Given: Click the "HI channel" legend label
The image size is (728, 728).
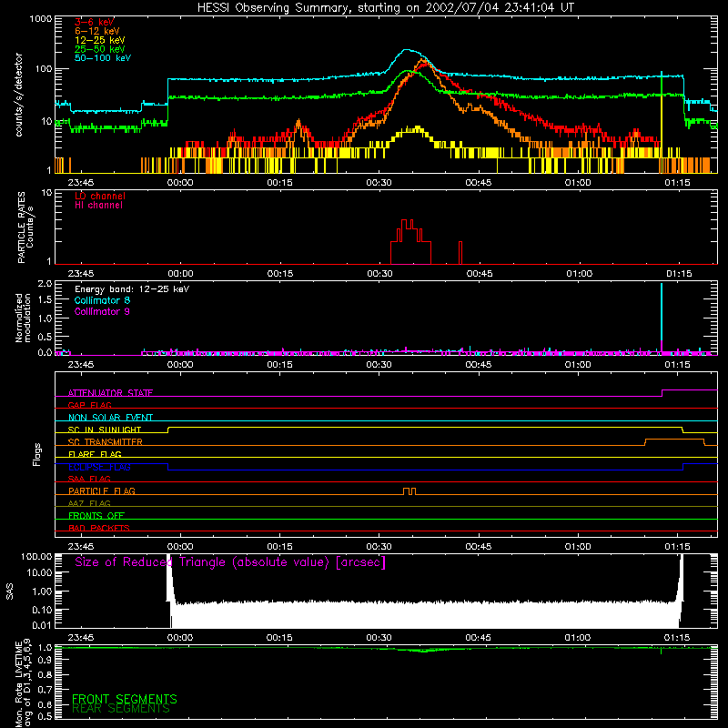Looking at the screenshot, I should [98, 206].
